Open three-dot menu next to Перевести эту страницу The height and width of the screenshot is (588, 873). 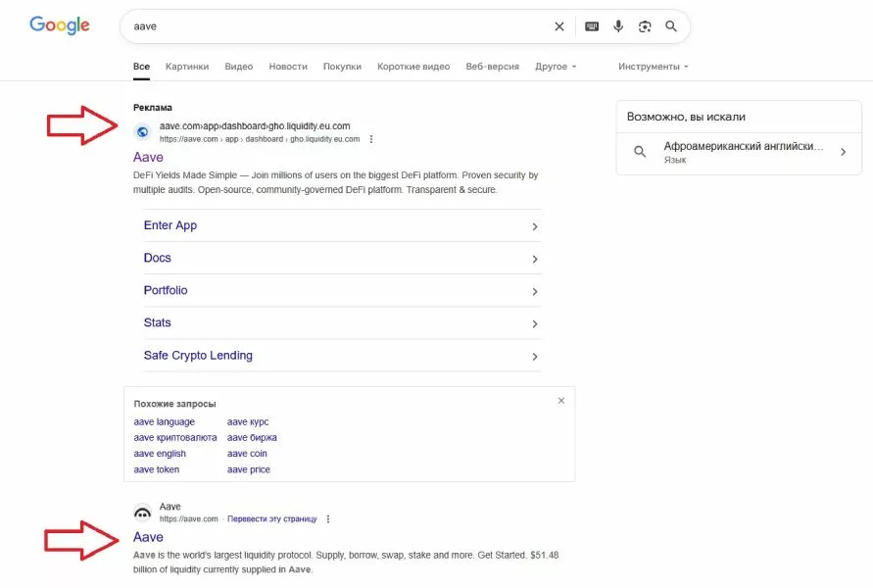(x=328, y=519)
